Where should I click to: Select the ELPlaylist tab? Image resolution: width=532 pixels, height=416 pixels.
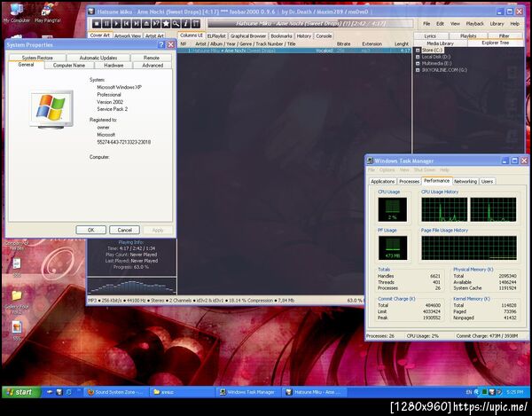216,36
